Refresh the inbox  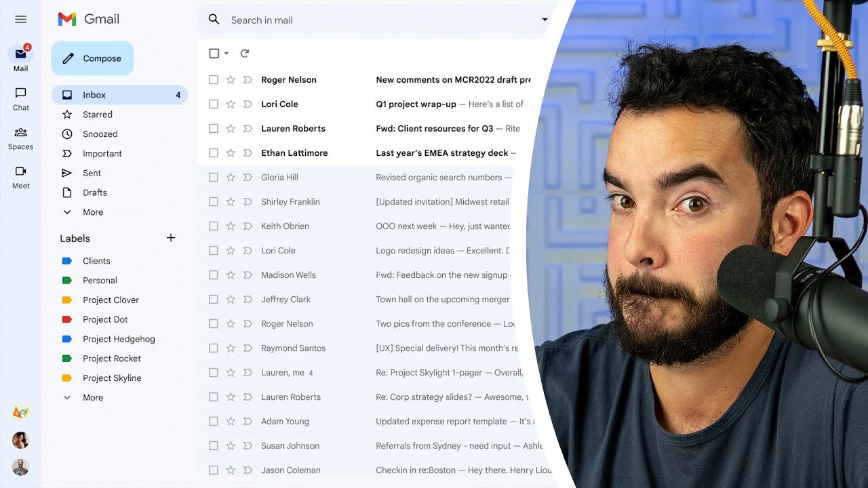tap(245, 54)
